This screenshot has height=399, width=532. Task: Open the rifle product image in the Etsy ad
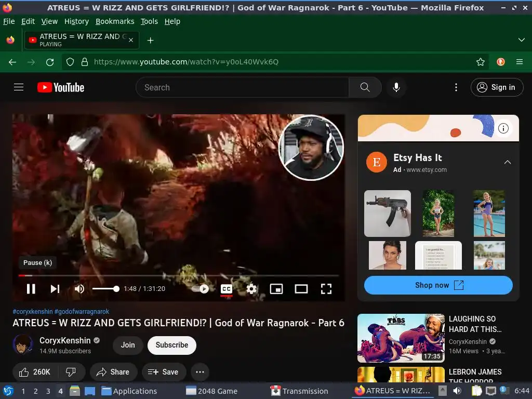(388, 213)
